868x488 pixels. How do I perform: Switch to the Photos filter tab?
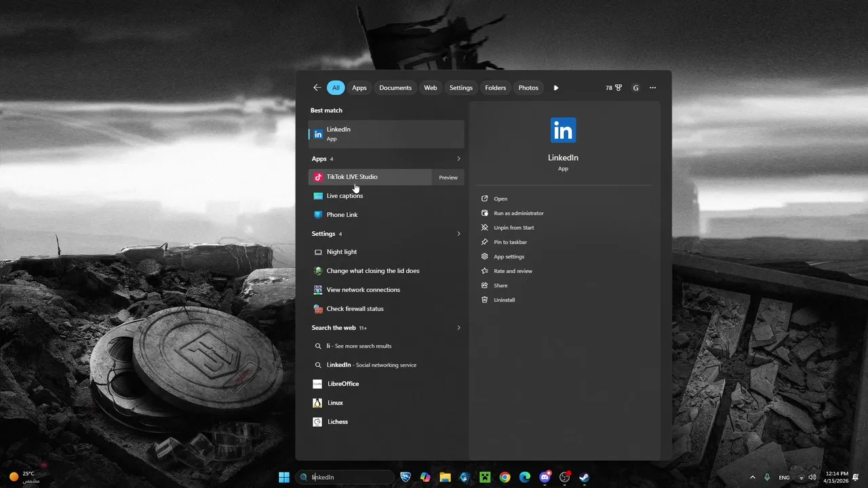pyautogui.click(x=528, y=87)
